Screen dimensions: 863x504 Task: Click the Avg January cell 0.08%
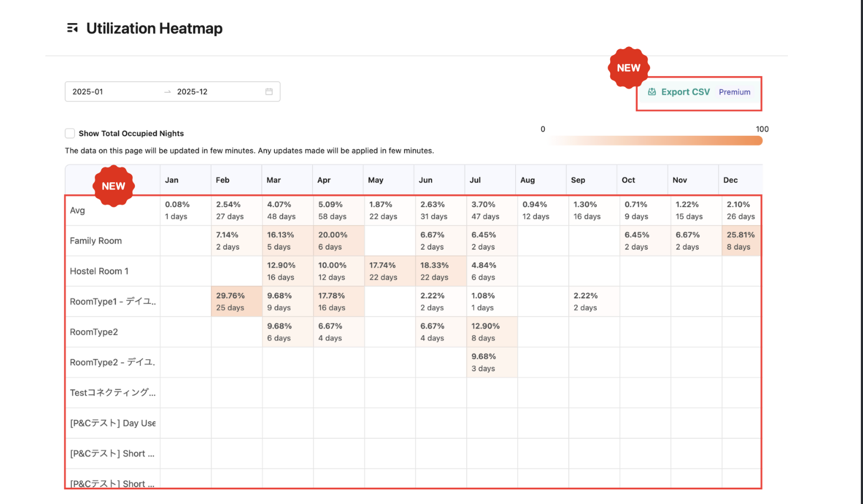[185, 210]
